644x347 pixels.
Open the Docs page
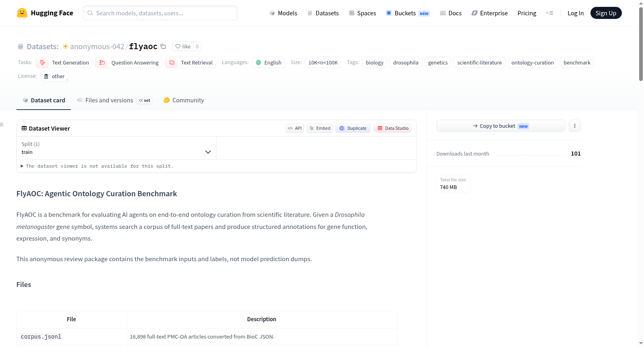coord(451,13)
